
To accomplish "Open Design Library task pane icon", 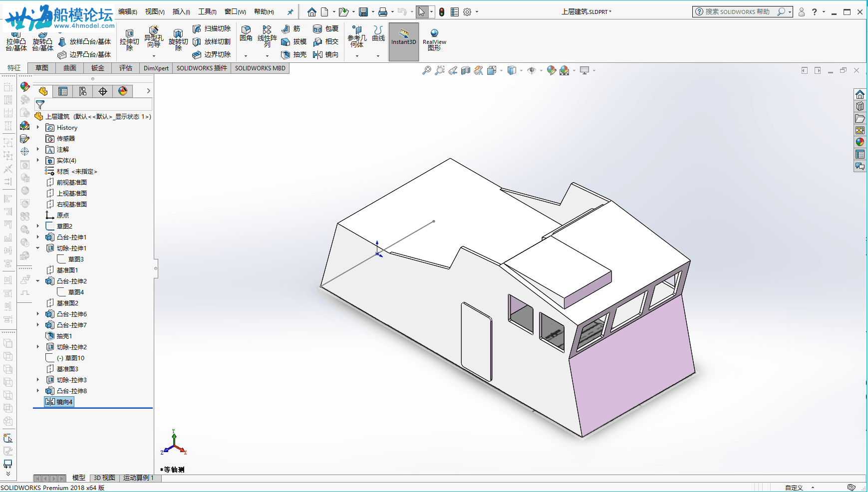I will [860, 106].
